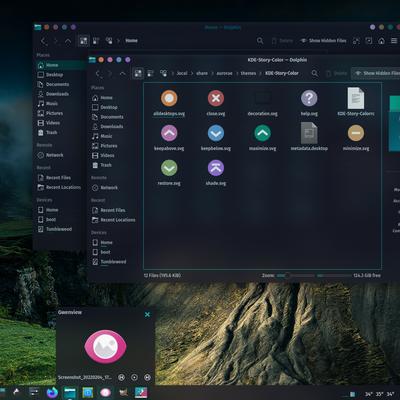The width and height of the screenshot is (400, 400).
Task: Switch KDE-Story-Color window to icons view
Action: click(x=138, y=73)
